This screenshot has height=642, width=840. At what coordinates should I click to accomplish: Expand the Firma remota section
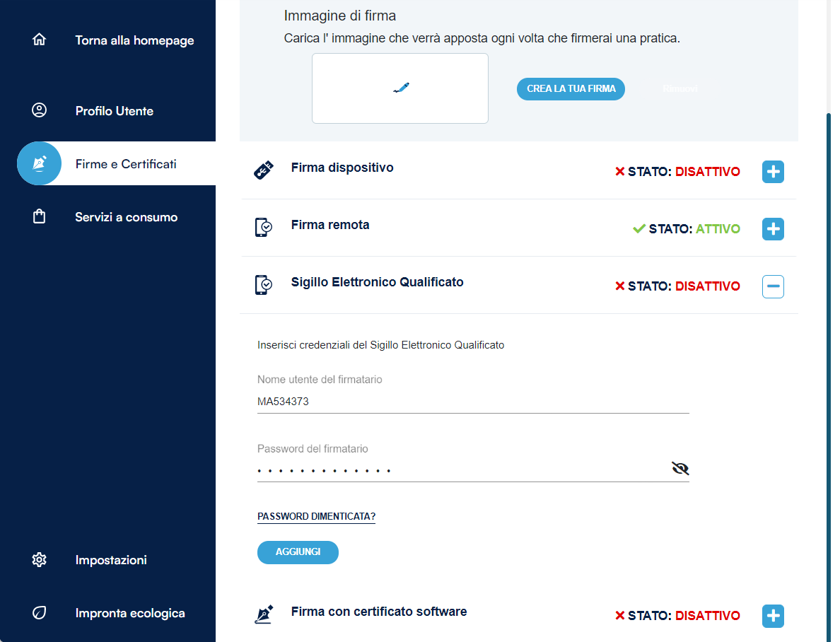[x=773, y=229]
